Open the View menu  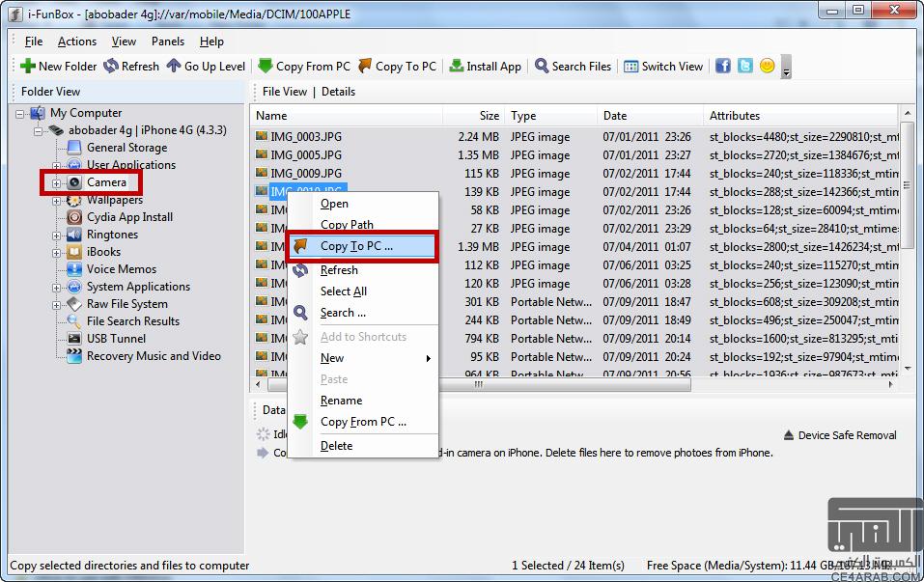pos(124,42)
